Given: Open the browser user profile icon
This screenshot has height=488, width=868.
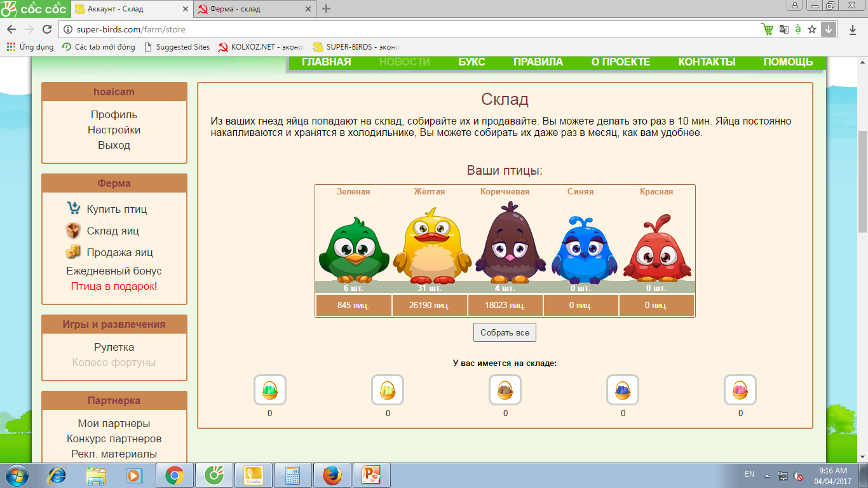Looking at the screenshot, I should 795,6.
